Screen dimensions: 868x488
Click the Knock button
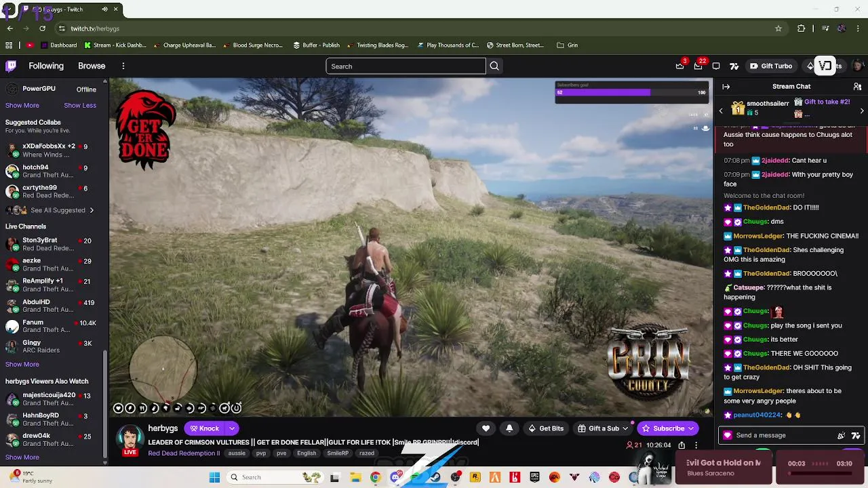pos(204,428)
